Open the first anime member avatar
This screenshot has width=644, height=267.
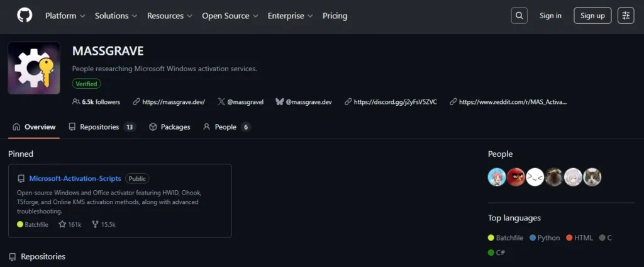click(x=497, y=177)
